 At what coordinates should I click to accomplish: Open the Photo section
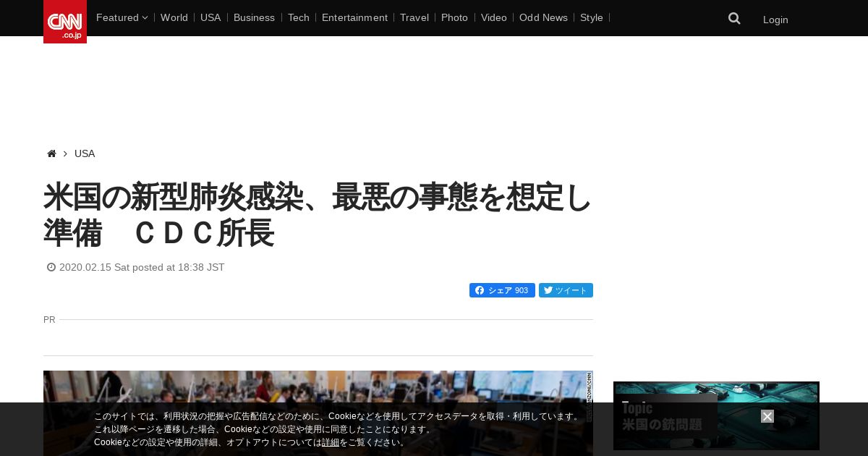coord(454,17)
